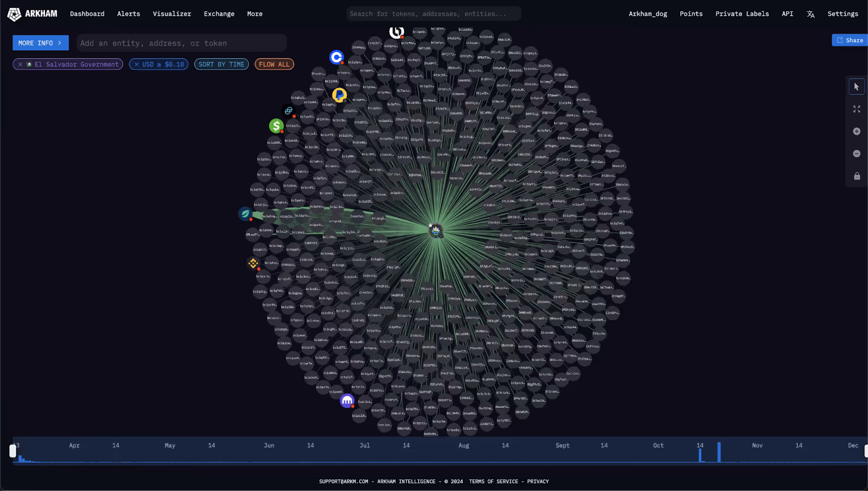Screen dimensions: 868x491
Task: Toggle the lock layout icon
Action: pyautogui.click(x=857, y=176)
